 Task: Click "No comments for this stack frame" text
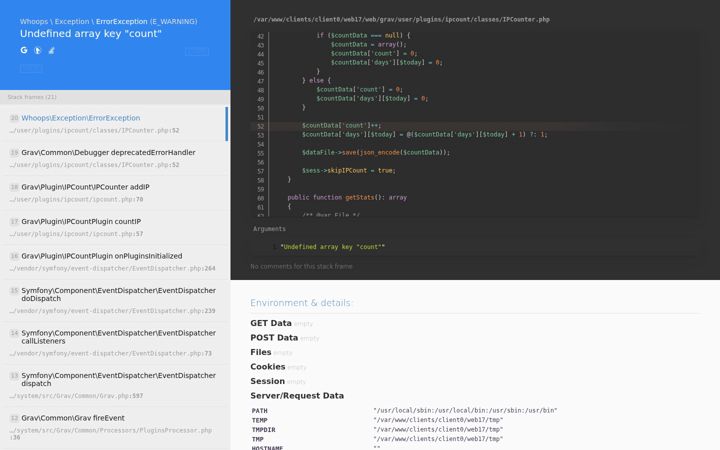[x=301, y=266]
